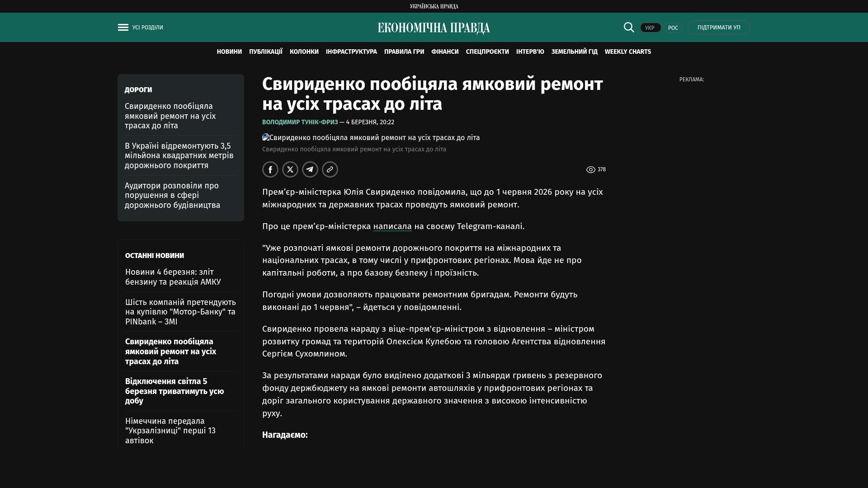Share article on Facebook
Image resolution: width=868 pixels, height=488 pixels.
[270, 169]
